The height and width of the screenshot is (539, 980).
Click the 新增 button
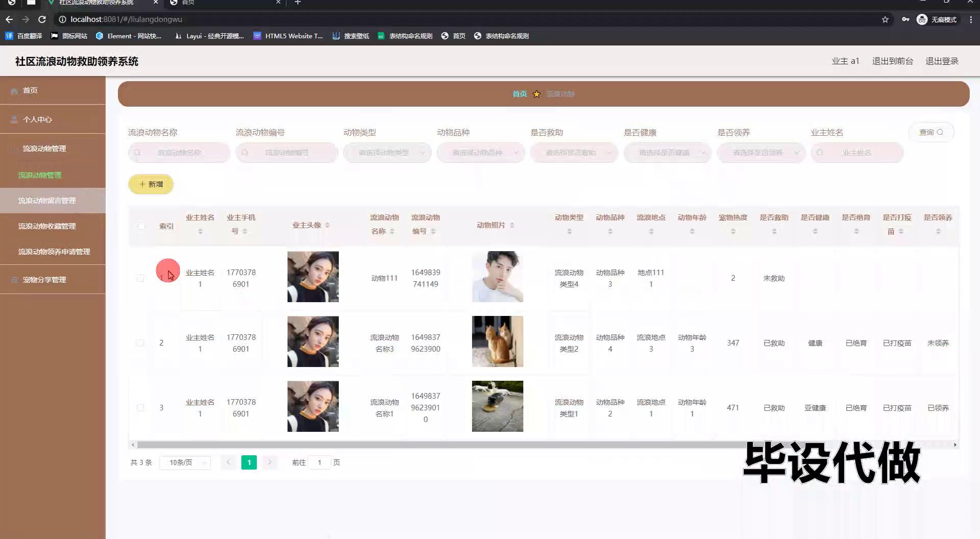coord(151,184)
